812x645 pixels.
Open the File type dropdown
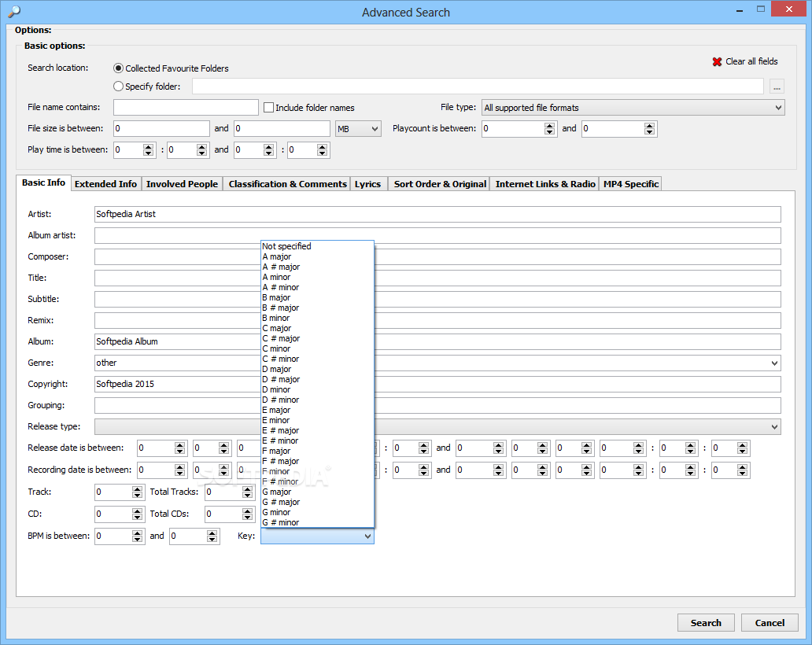click(633, 108)
